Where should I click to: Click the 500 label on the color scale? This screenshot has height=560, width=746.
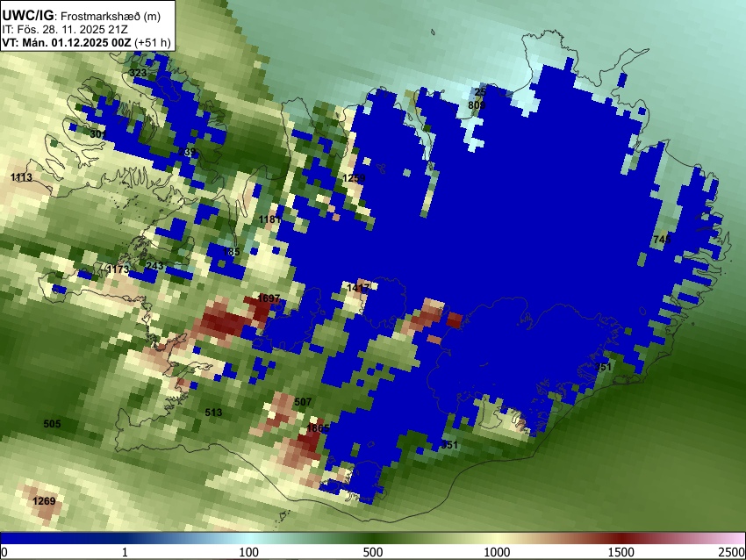pos(373,552)
